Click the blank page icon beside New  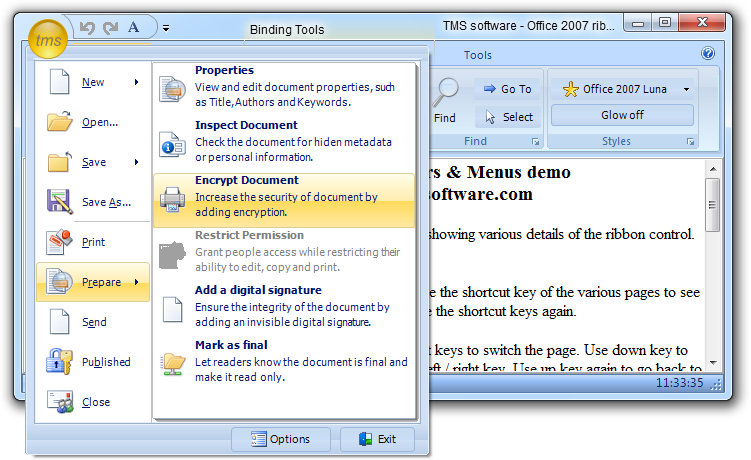click(60, 81)
